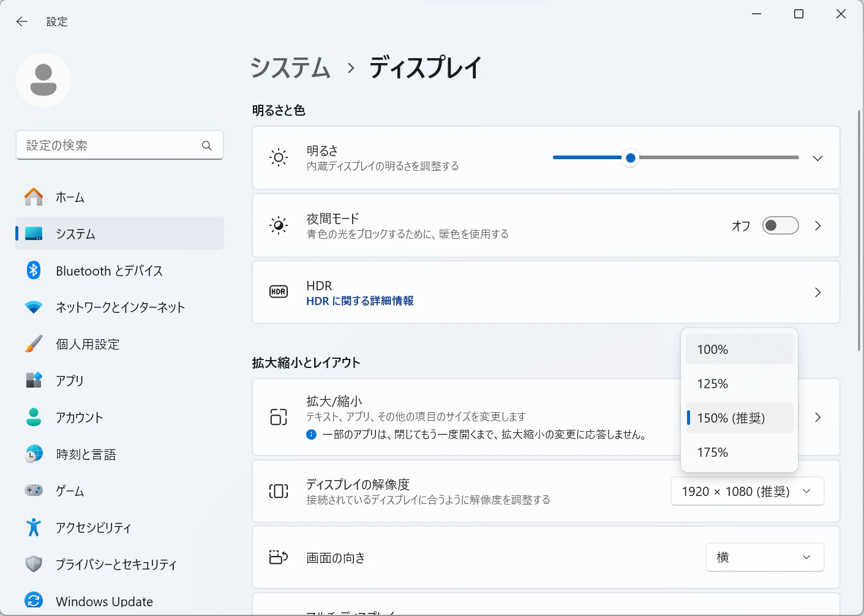Click the 時刻と言語 globe clock icon

pyautogui.click(x=34, y=454)
